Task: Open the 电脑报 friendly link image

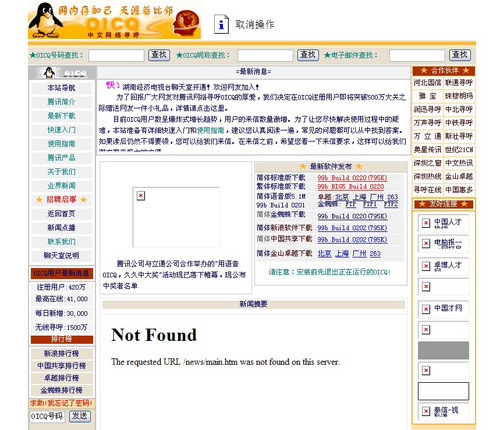Action: click(443, 244)
